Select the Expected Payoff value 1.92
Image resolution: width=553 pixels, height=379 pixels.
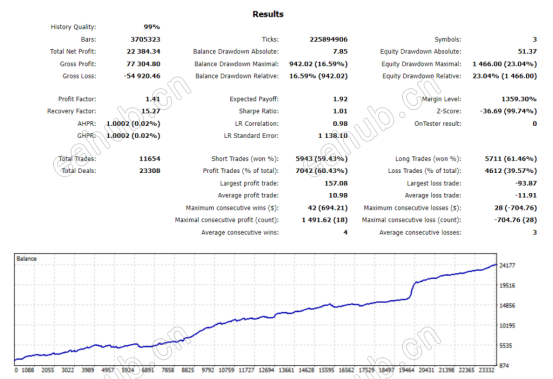[340, 99]
